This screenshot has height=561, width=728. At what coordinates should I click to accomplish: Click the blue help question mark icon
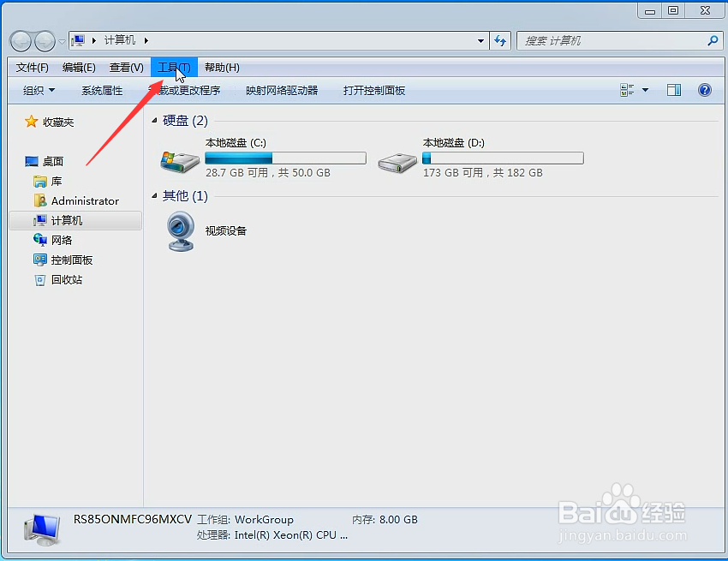704,90
